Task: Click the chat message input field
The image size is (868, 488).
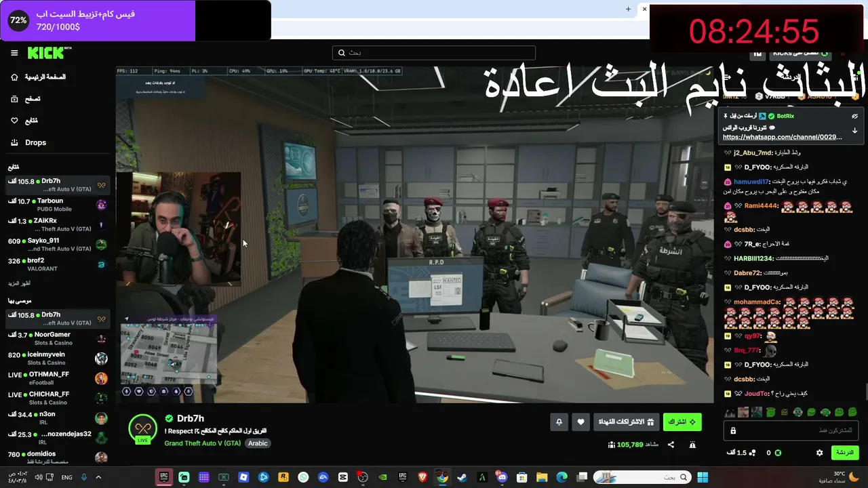Action: click(791, 431)
